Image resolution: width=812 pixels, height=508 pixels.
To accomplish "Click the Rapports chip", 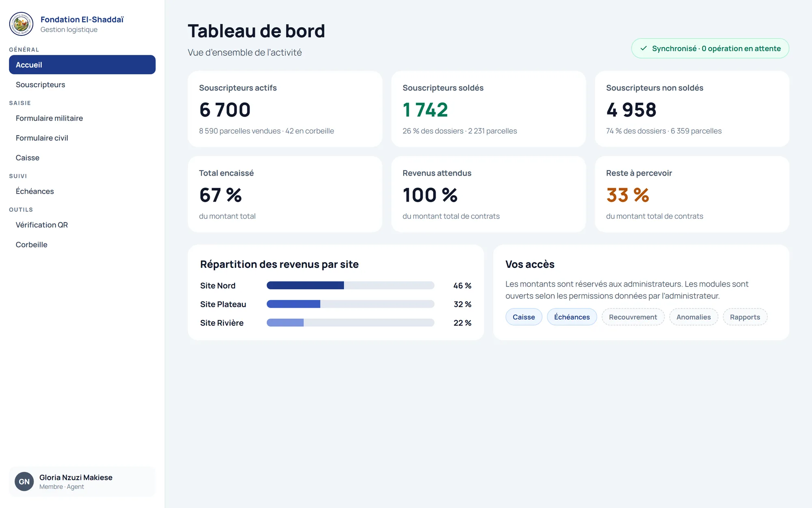I will click(x=745, y=317).
